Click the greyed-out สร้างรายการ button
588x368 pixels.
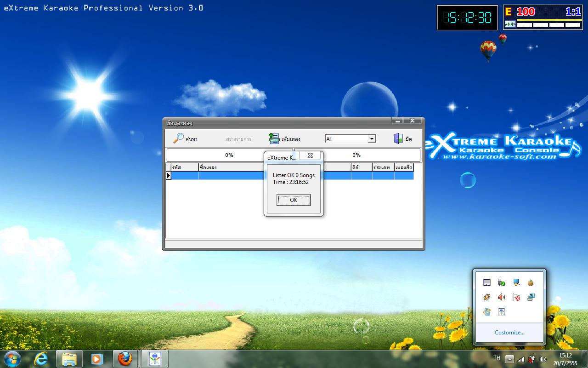point(238,139)
